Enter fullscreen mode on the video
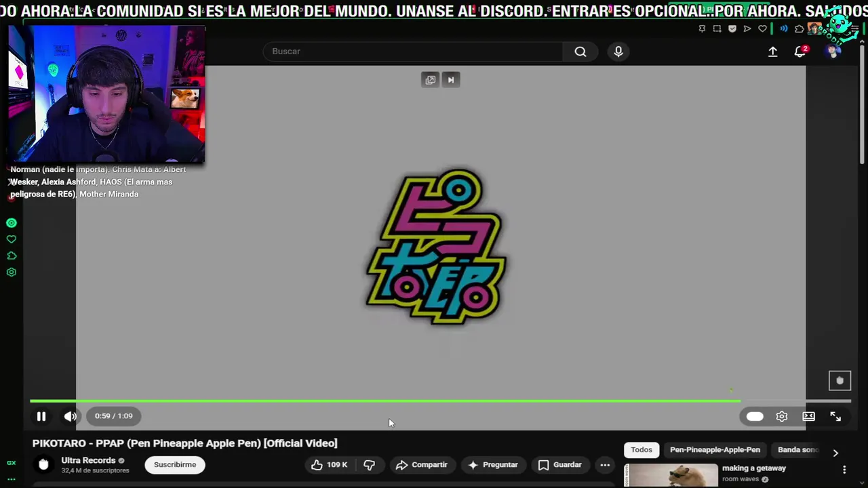The width and height of the screenshot is (868, 488). pos(835,417)
